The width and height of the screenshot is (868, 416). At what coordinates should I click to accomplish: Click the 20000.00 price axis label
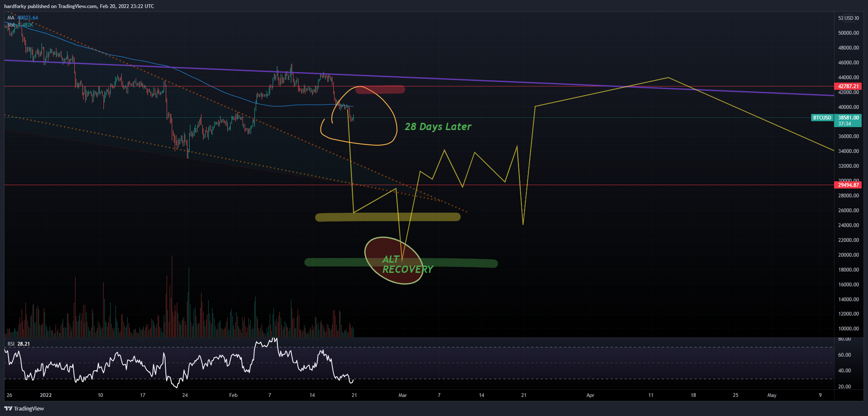click(848, 255)
